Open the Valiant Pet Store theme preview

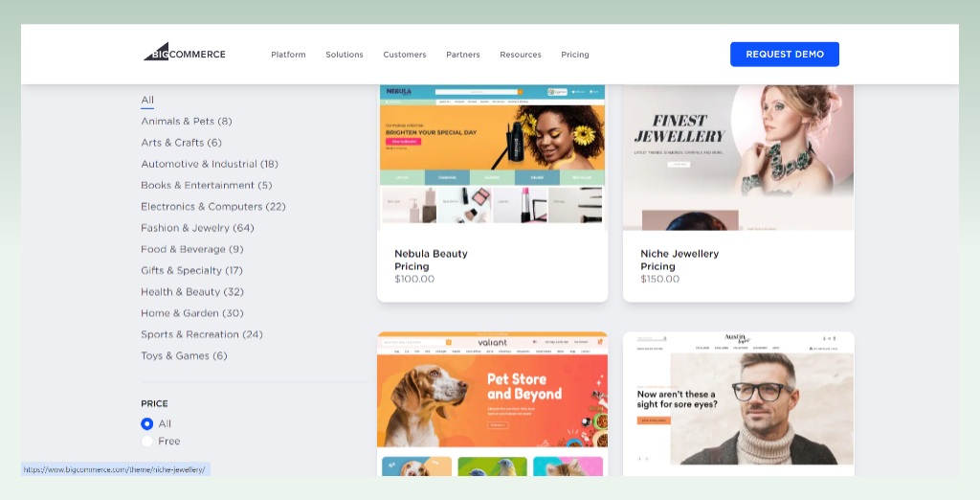[492, 403]
